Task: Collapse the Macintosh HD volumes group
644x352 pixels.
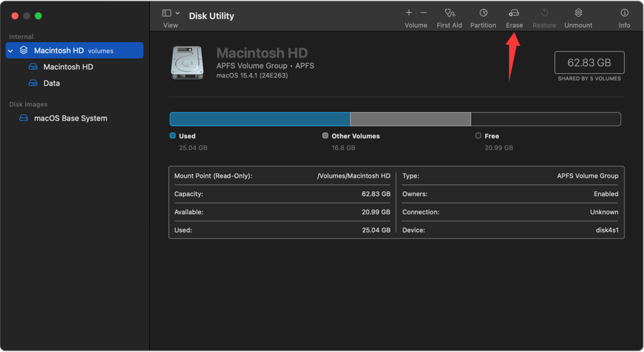Action: click(11, 51)
